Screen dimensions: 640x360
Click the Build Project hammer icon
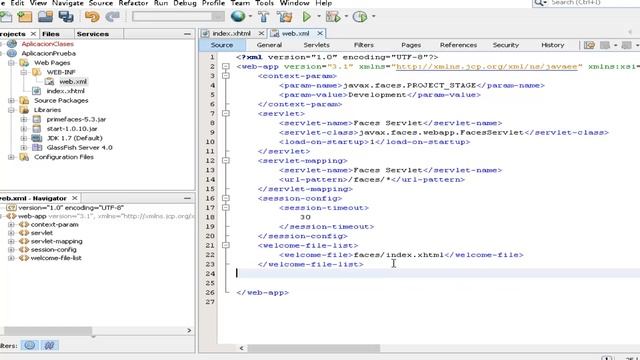(x=264, y=17)
